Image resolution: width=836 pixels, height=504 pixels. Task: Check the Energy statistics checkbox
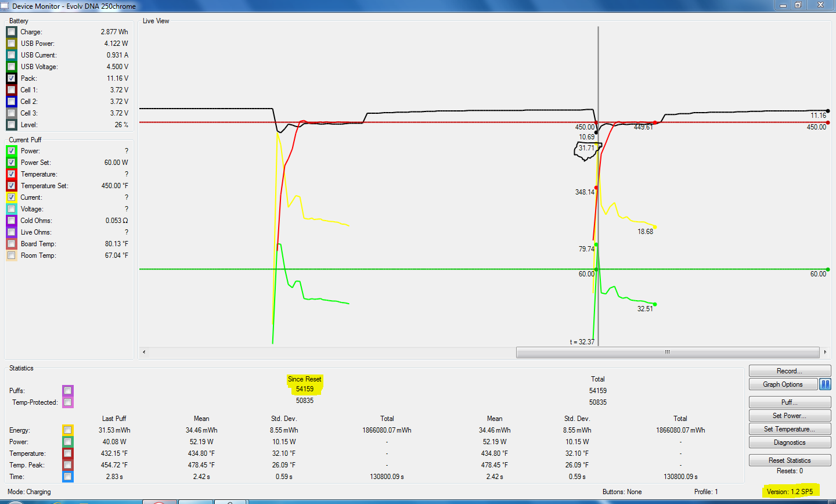pos(68,430)
